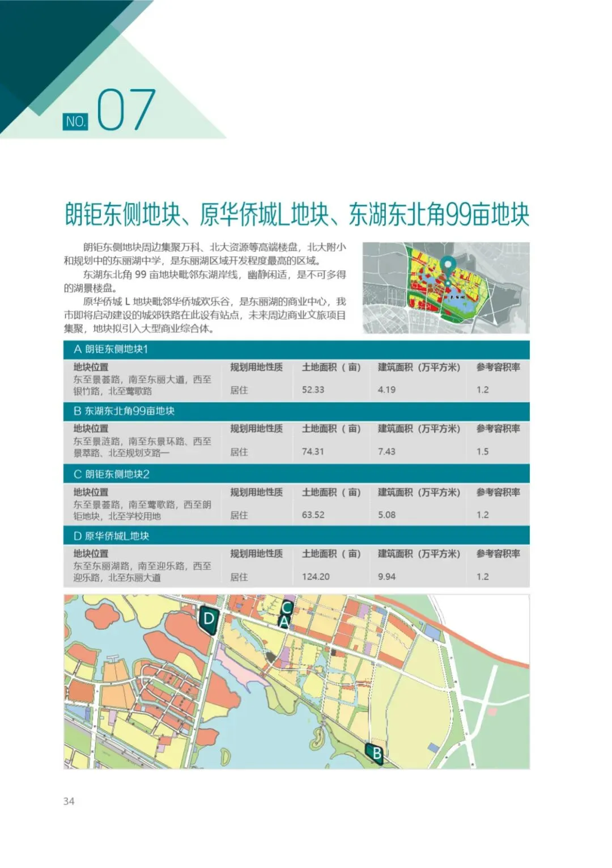612x868 pixels.
Task: Click building area value 5.08
Action: pos(387,515)
